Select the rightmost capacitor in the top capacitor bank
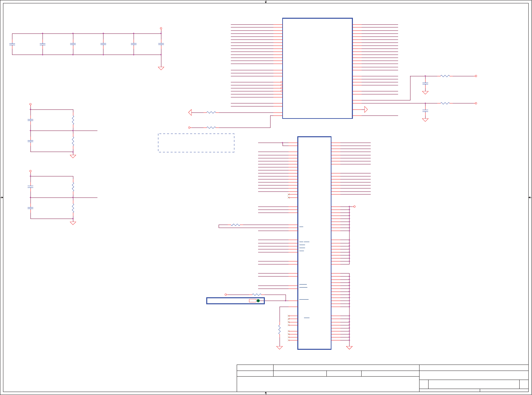This screenshot has width=532, height=395. [161, 44]
